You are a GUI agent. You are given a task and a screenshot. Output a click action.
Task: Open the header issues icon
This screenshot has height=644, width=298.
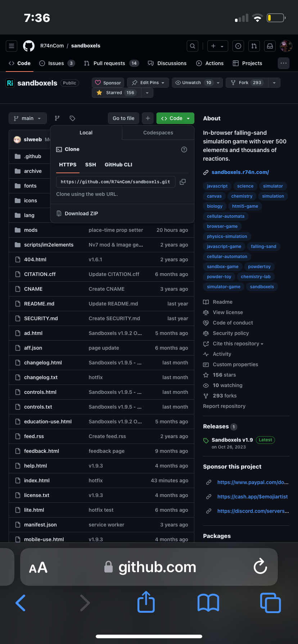(x=238, y=46)
